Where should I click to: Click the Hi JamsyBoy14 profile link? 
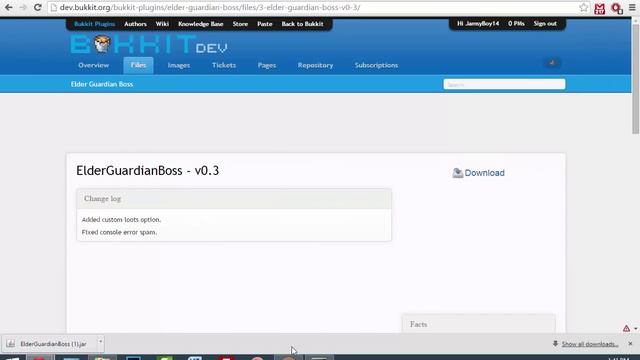478,24
